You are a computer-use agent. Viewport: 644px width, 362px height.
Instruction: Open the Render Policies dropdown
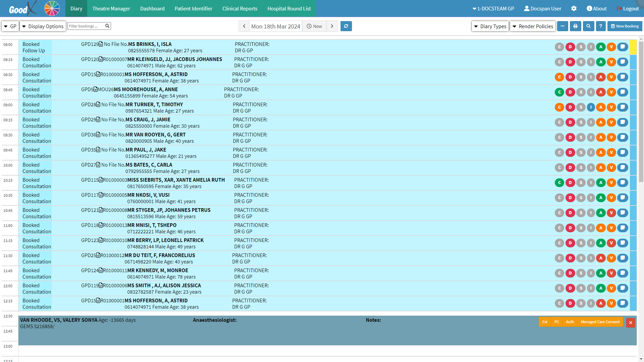pyautogui.click(x=533, y=26)
